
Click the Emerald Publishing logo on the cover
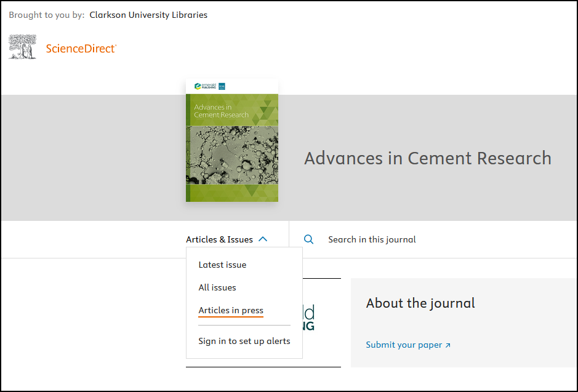pos(204,86)
